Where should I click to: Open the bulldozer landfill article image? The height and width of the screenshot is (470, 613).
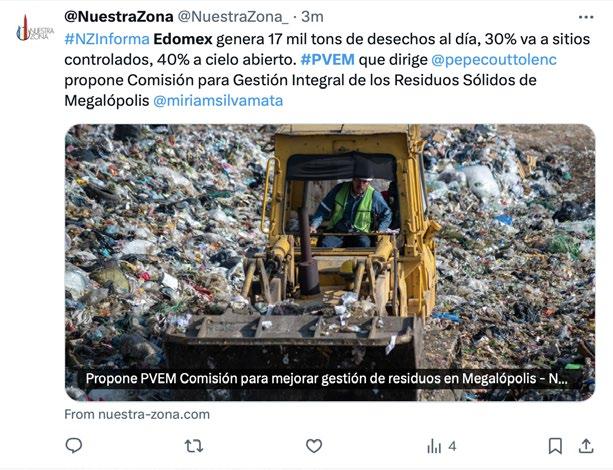click(330, 262)
